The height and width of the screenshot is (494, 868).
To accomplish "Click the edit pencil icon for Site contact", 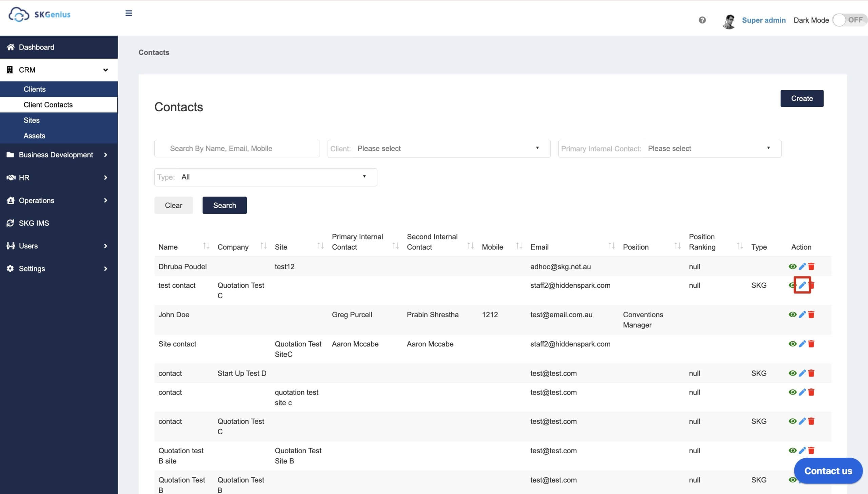I will [x=803, y=344].
